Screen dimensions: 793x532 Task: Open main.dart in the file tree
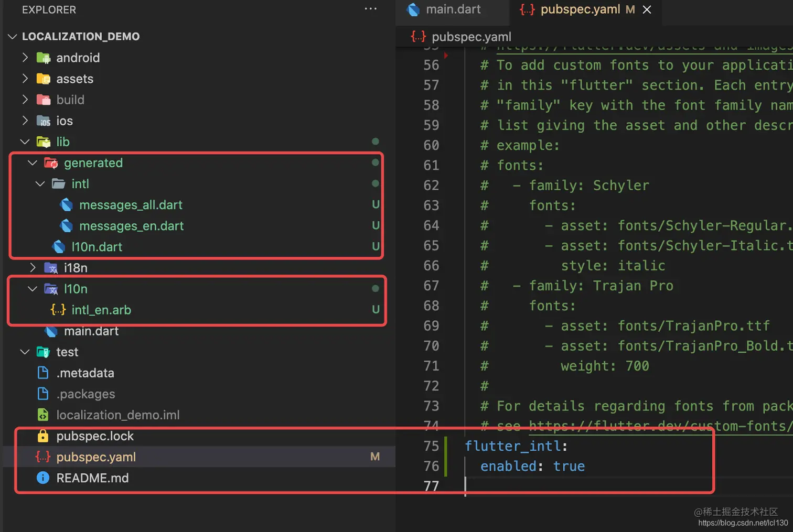(x=91, y=331)
